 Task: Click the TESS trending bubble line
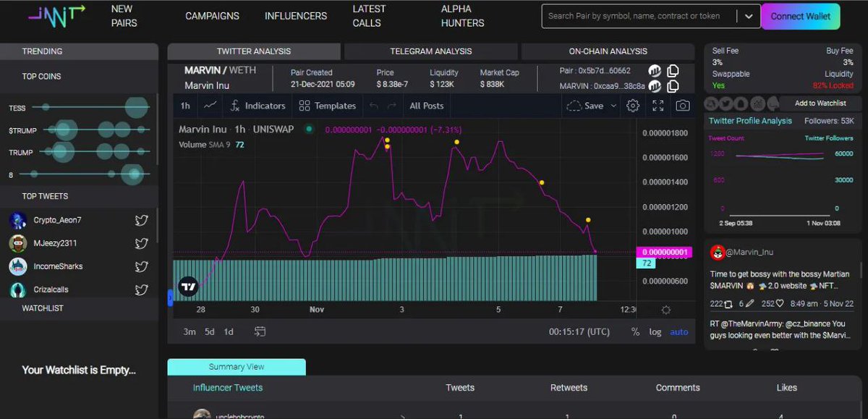tap(90, 108)
